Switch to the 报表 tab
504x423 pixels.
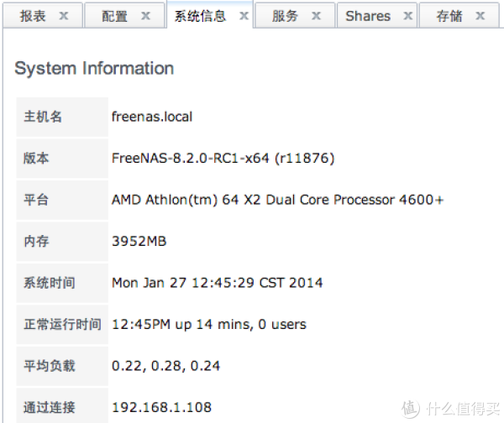34,16
